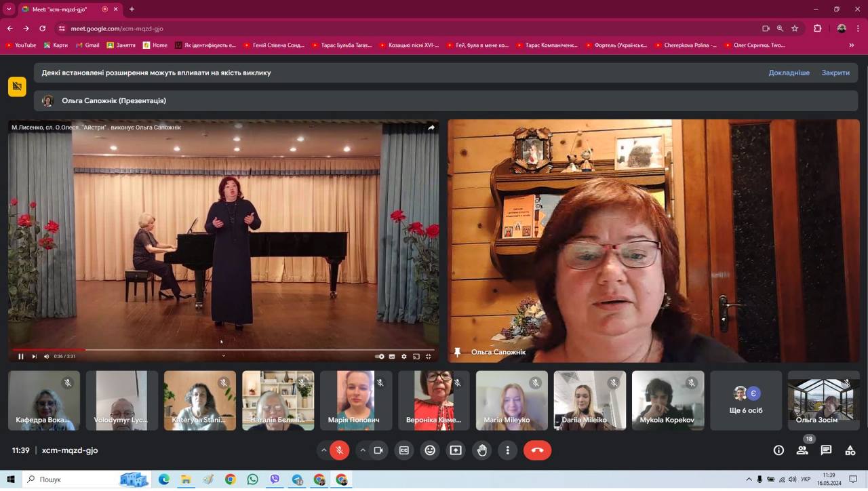Viewport: 868px width, 491px height.
Task: Show hidden system tray icons
Action: [749, 479]
